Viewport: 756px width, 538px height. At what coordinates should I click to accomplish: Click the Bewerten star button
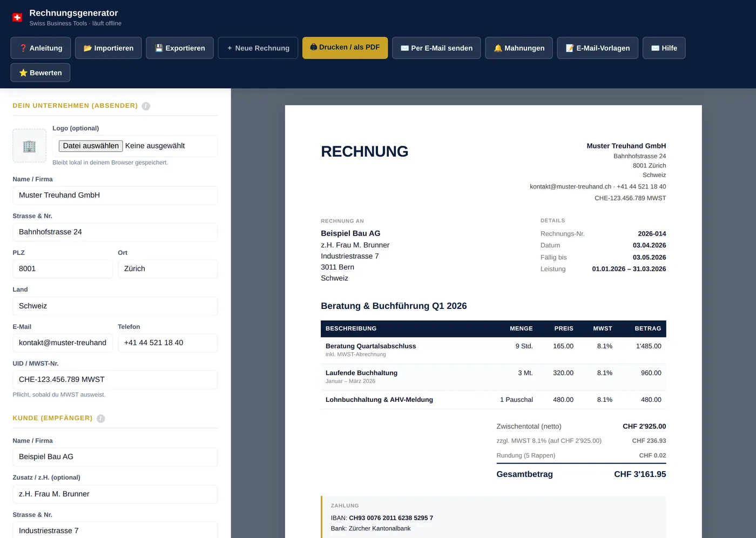tap(40, 73)
